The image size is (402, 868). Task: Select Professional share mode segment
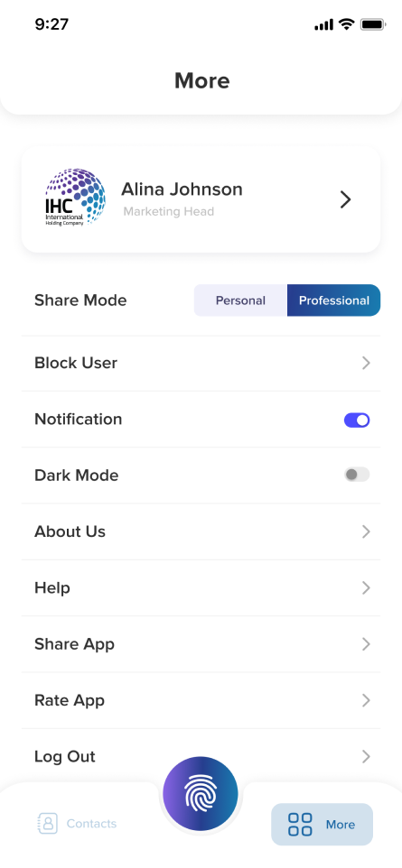coord(334,300)
